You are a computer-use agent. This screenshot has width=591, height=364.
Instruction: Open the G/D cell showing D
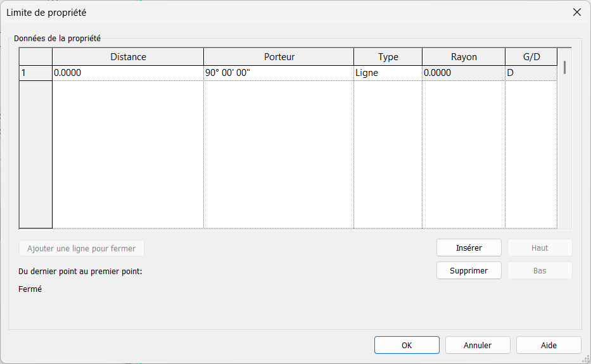tap(531, 73)
